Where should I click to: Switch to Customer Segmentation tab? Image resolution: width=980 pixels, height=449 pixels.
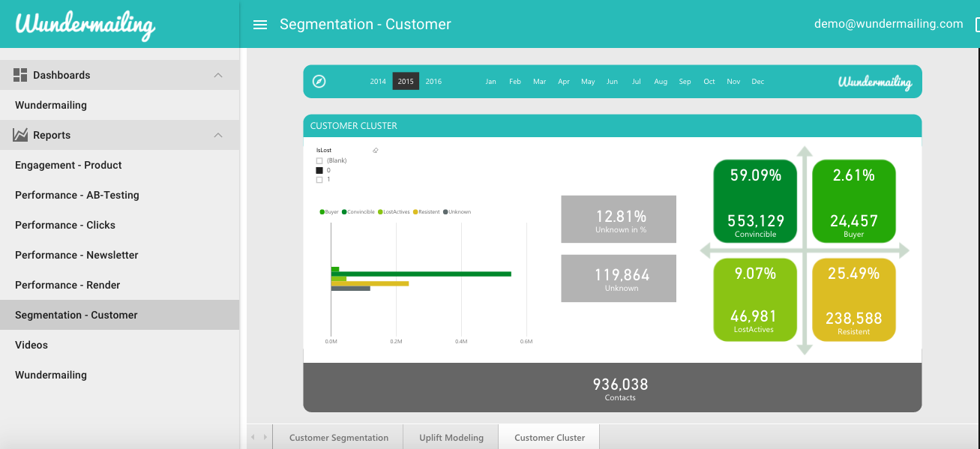(x=339, y=438)
